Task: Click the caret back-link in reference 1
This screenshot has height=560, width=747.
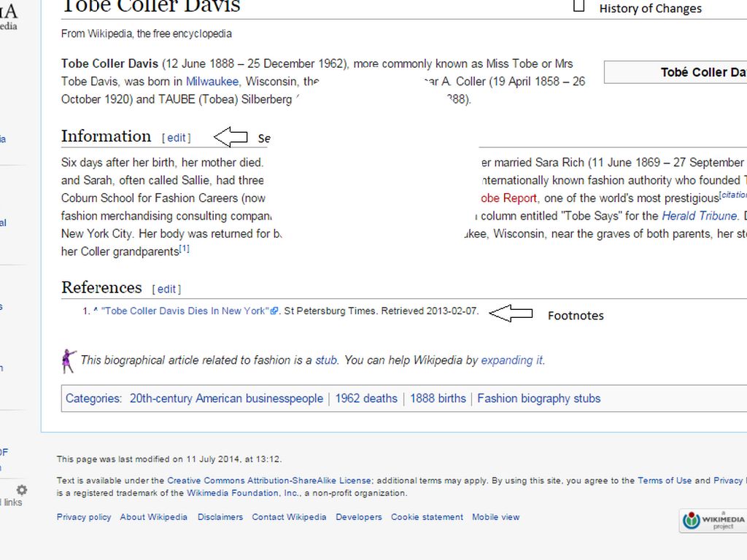Action: [x=96, y=311]
